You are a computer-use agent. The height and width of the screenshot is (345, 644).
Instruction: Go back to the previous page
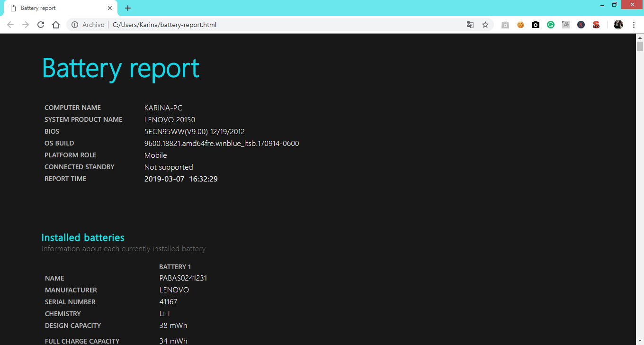[10, 25]
